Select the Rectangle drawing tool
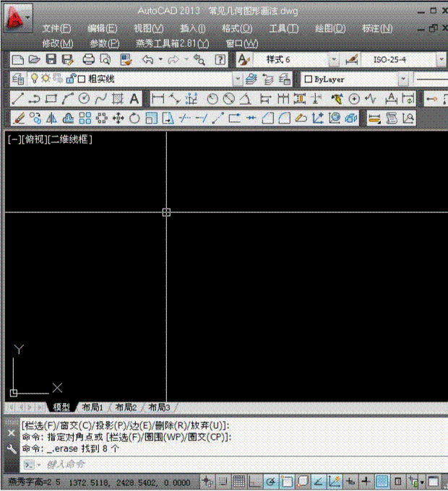Image resolution: width=448 pixels, height=491 pixels. click(x=51, y=99)
